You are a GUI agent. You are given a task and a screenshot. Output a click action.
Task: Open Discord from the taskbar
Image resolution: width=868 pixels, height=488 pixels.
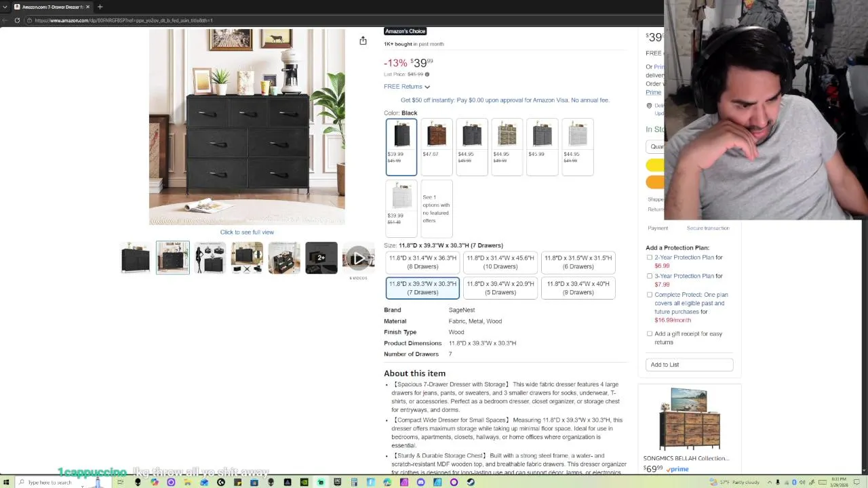420,483
